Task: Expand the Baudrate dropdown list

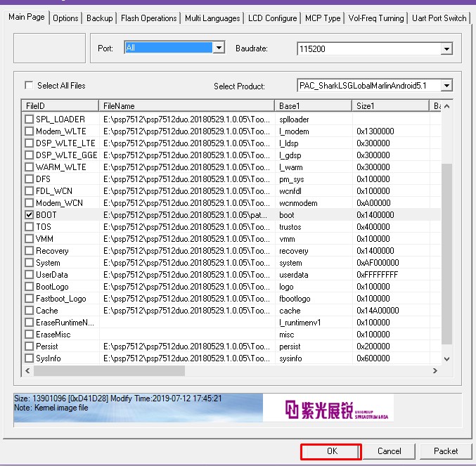Action: tap(446, 49)
